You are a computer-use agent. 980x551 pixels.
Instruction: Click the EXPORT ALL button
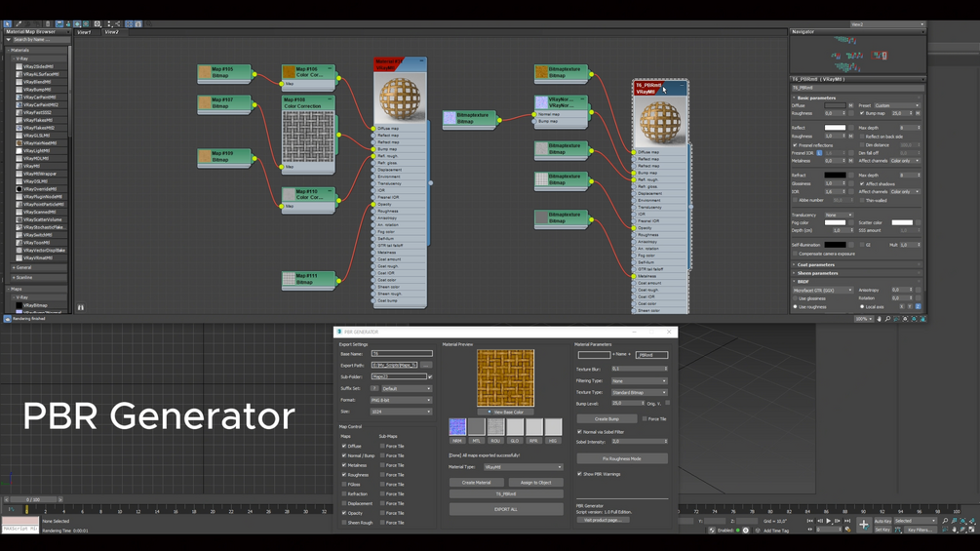click(506, 509)
